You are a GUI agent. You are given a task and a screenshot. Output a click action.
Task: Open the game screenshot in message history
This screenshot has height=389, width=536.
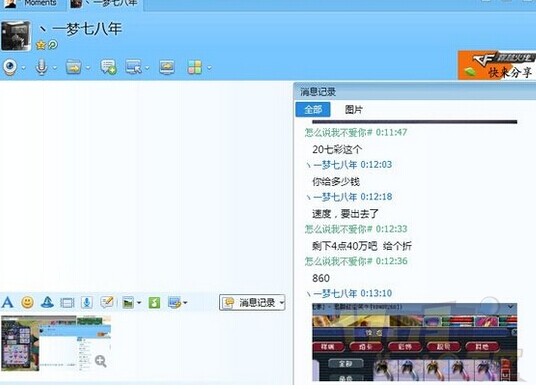click(x=414, y=342)
